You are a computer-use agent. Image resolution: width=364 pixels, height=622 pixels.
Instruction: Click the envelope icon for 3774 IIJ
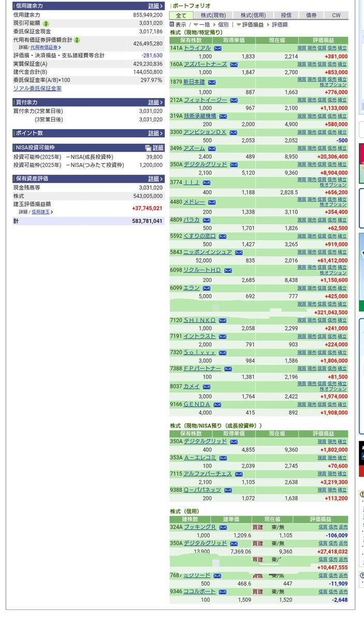coord(207,182)
